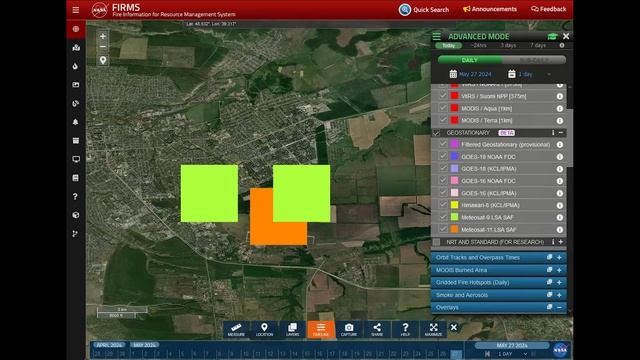The image size is (640, 360).
Task: Open Feedback link
Action: coord(548,9)
